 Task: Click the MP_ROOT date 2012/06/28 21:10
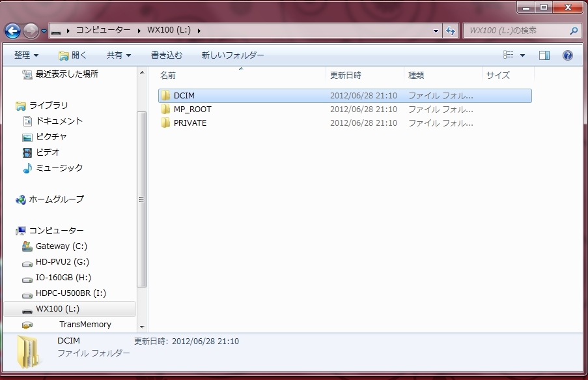coord(363,110)
